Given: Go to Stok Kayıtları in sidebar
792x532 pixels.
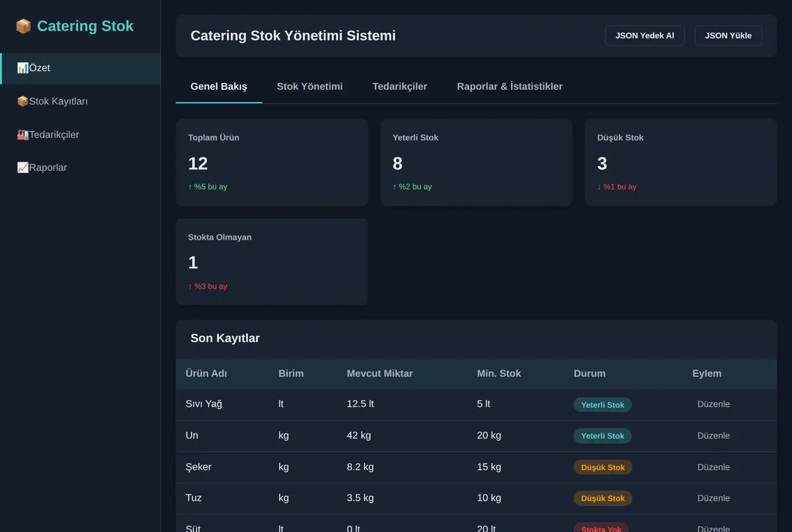Looking at the screenshot, I should tap(81, 101).
